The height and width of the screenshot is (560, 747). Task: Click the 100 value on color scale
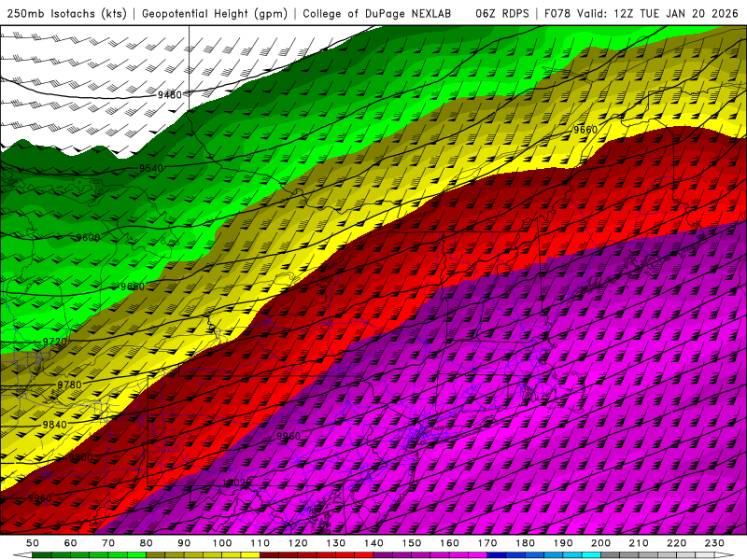[x=222, y=543]
